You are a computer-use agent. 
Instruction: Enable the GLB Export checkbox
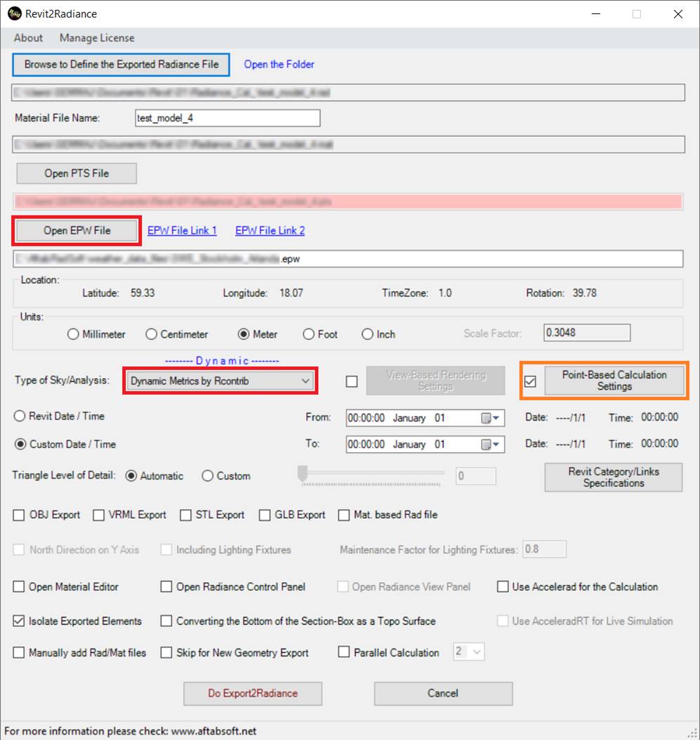tap(264, 515)
